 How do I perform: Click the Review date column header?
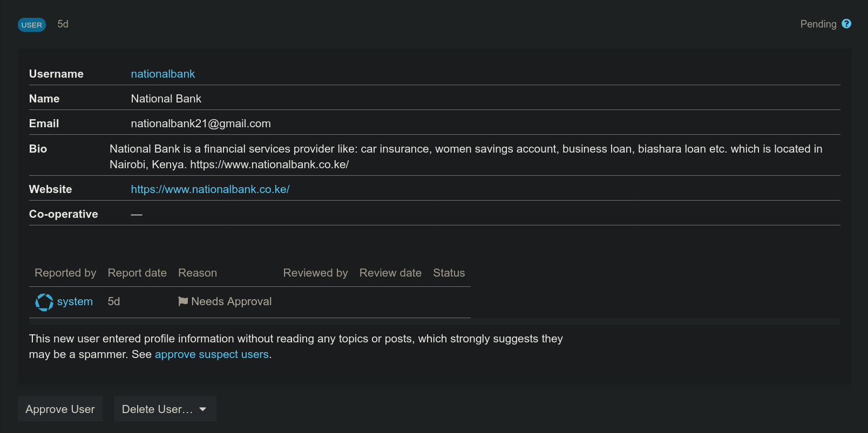point(390,273)
